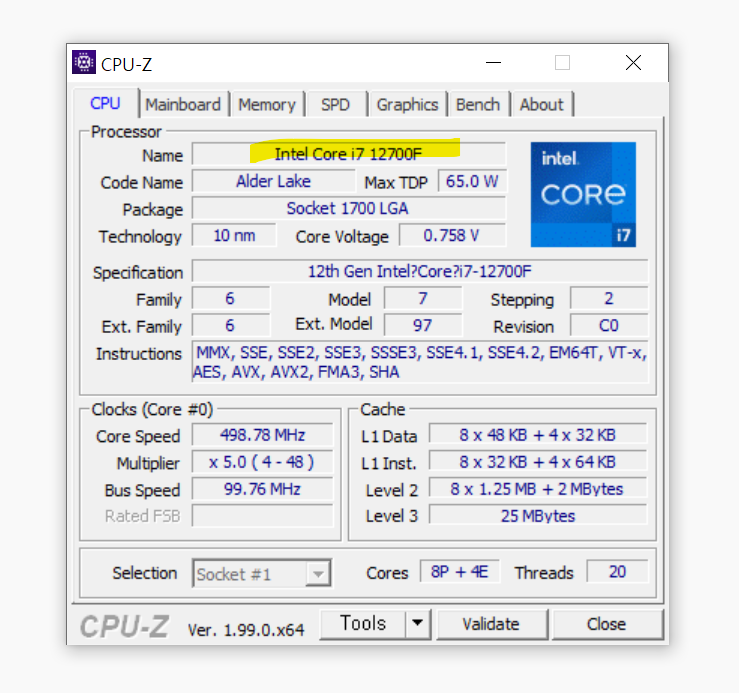Click the Revision value C0
Image resolution: width=739 pixels, height=693 pixels.
click(x=609, y=325)
